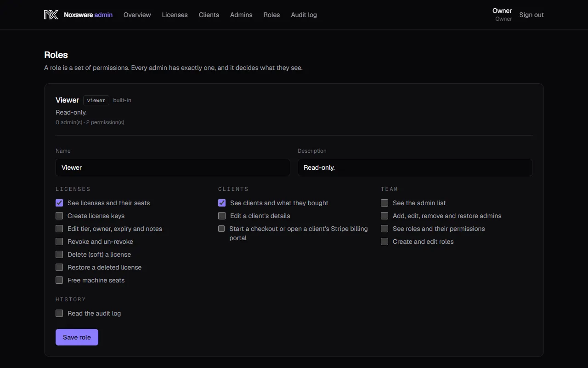588x368 pixels.
Task: Click the Owner account name in header
Action: click(502, 11)
